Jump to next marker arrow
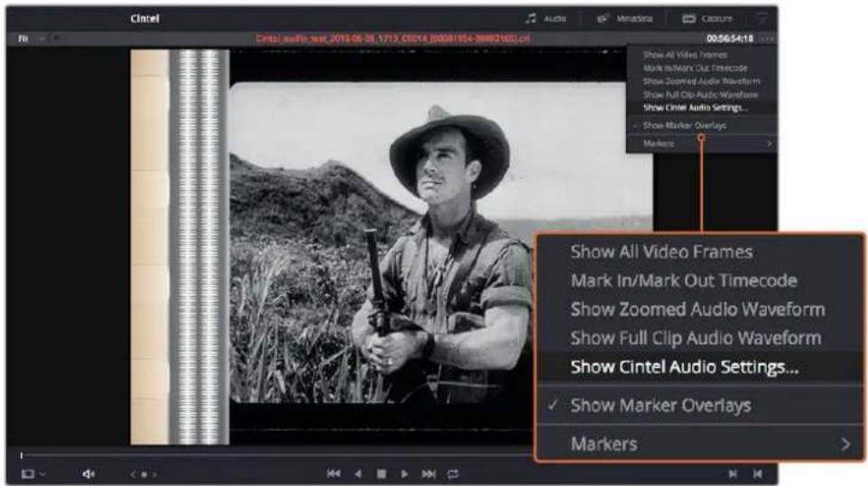The width and height of the screenshot is (868, 486). click(x=155, y=474)
